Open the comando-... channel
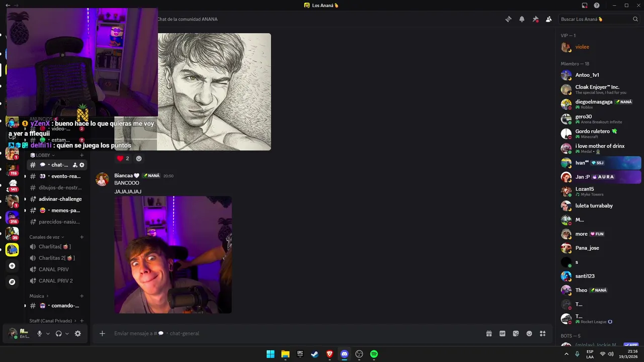The width and height of the screenshot is (644, 362). pos(57,306)
